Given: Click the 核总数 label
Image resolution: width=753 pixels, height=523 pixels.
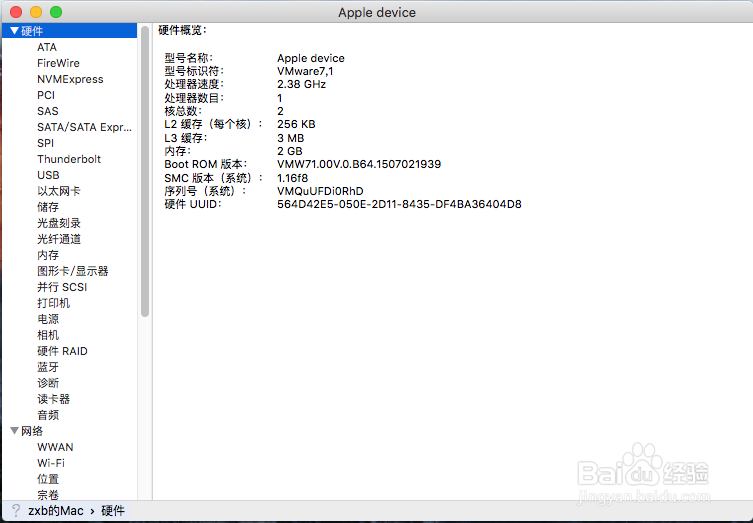Looking at the screenshot, I should [183, 111].
